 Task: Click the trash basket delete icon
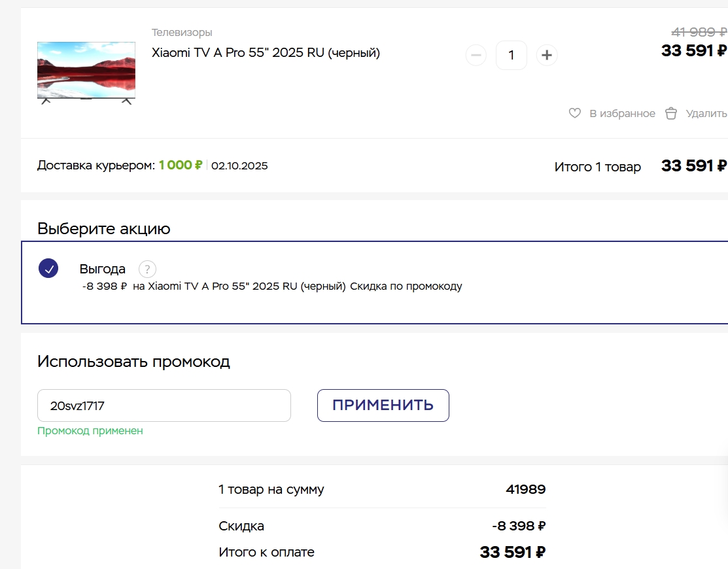[671, 113]
